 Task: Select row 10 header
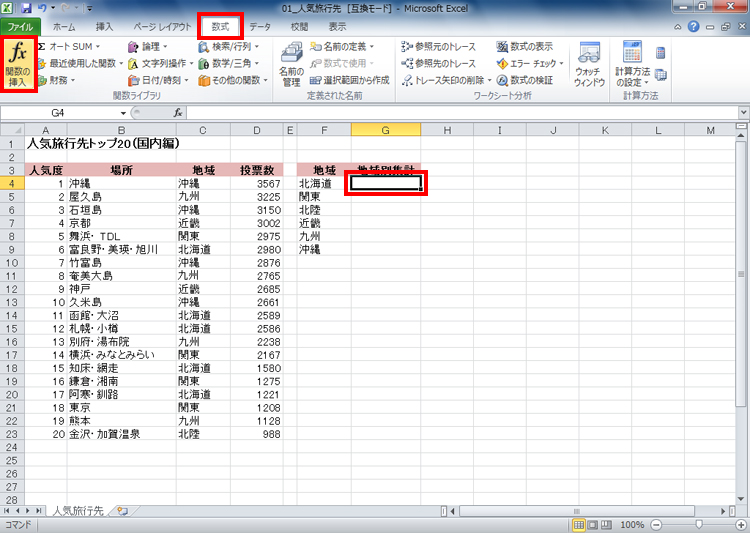pos(12,263)
